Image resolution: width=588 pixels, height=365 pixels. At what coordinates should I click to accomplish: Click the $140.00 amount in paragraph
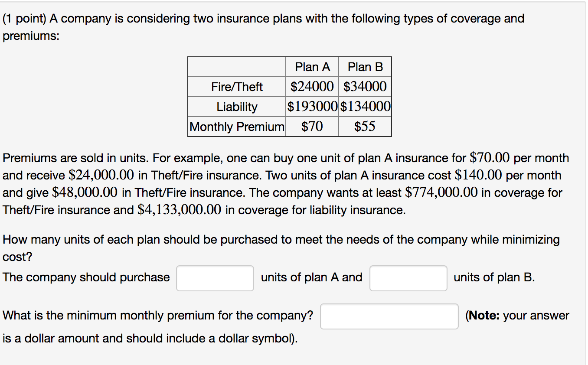click(479, 175)
